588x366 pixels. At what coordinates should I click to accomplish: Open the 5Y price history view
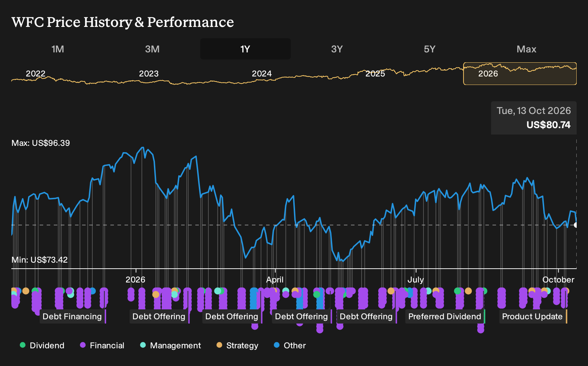coord(430,49)
